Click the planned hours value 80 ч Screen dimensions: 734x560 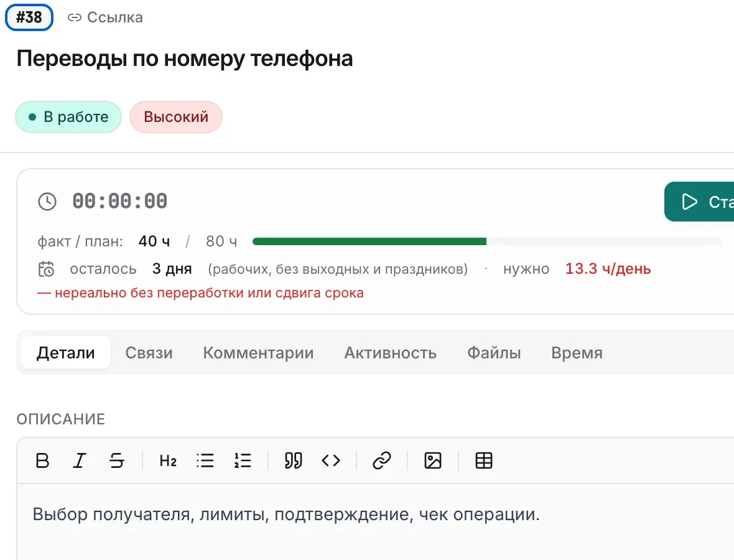tap(221, 241)
